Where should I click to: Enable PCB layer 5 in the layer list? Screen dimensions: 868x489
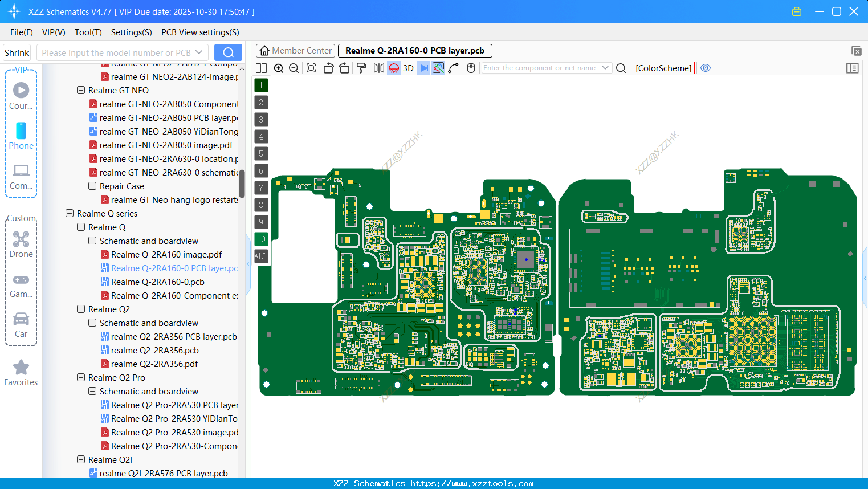(x=260, y=153)
